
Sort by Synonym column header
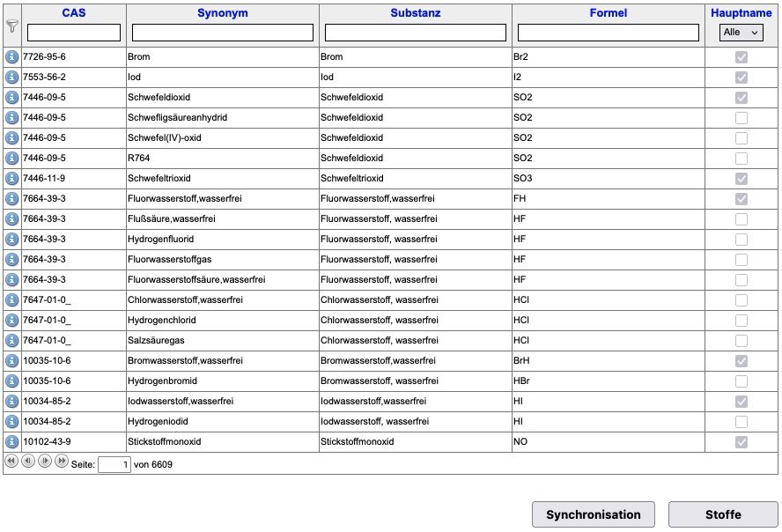pos(223,13)
